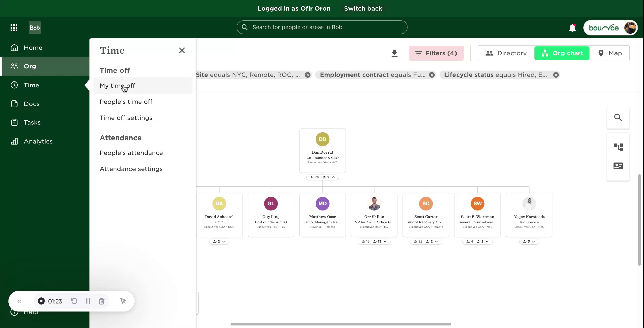The image size is (644, 328).
Task: Pause the ongoing recording
Action: coord(88,301)
